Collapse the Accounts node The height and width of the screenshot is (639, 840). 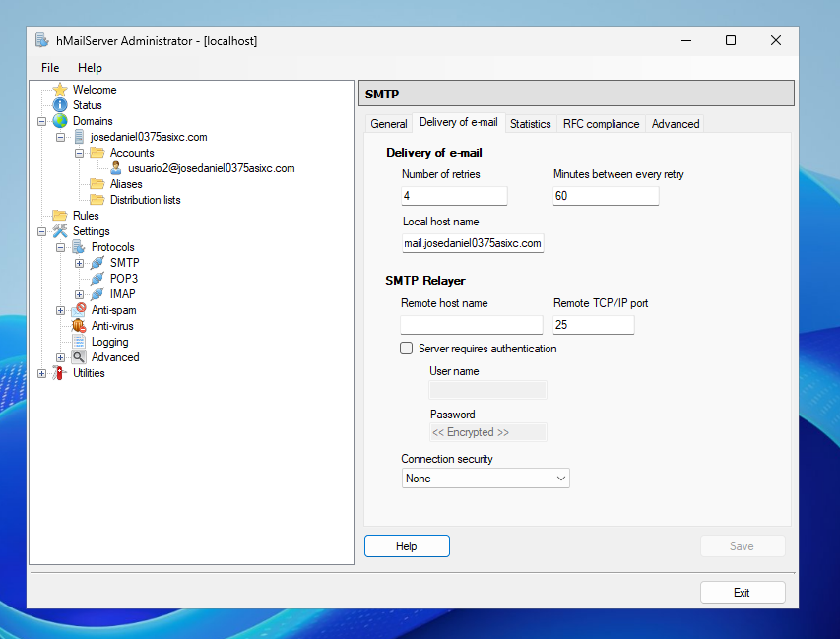click(79, 154)
